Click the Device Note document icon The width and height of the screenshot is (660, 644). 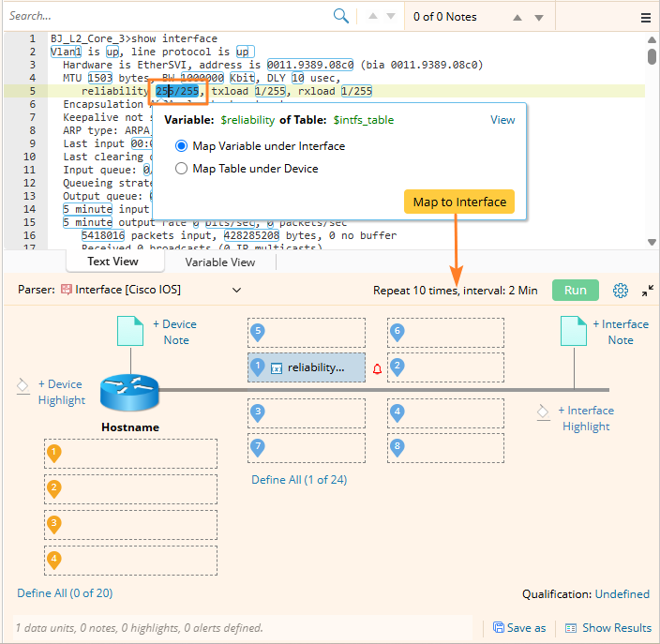tap(128, 334)
